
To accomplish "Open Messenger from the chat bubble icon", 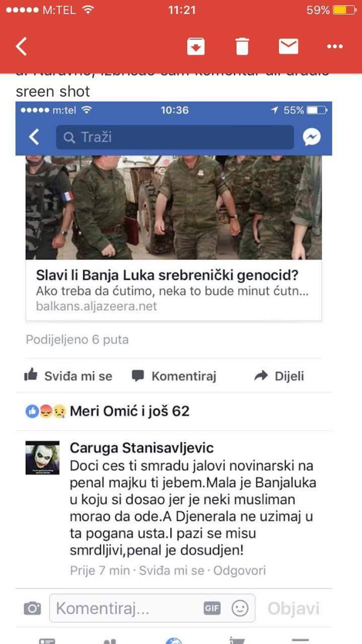I will (312, 137).
